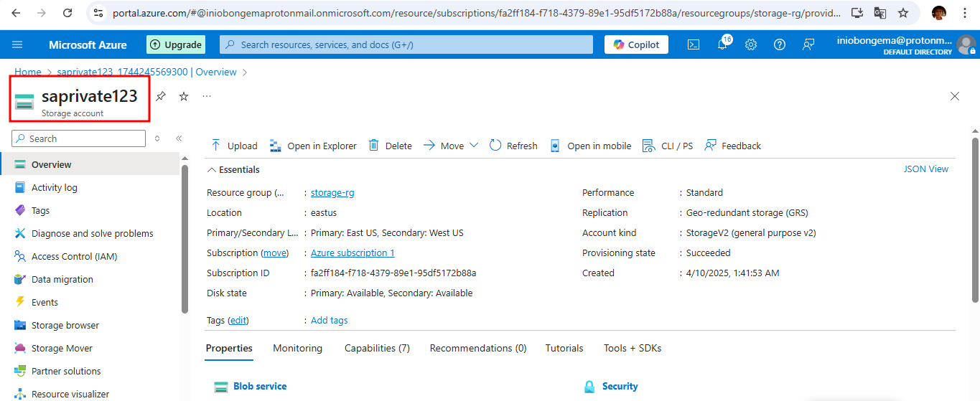
Task: Delete the storage account via toolbar
Action: click(x=390, y=146)
